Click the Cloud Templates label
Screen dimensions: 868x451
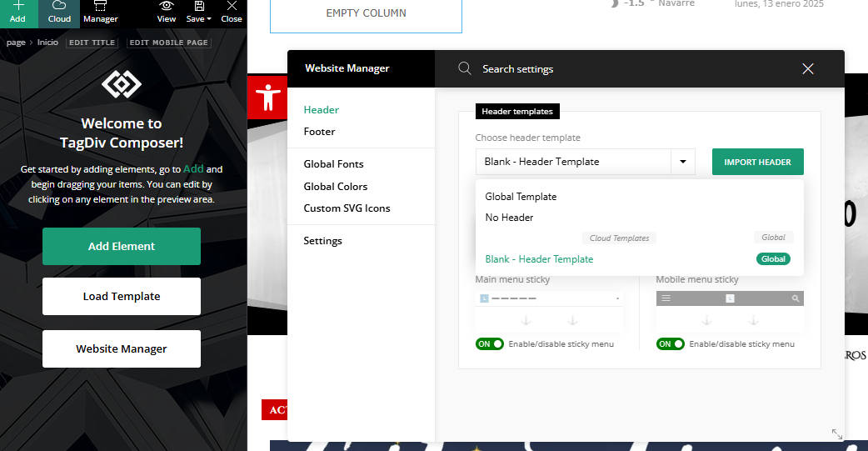[x=619, y=238]
